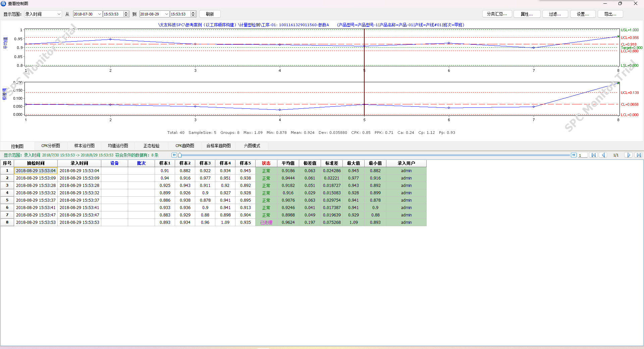Image resolution: width=644 pixels, height=349 pixels.
Task: Jump to the first page of records
Action: (594, 155)
